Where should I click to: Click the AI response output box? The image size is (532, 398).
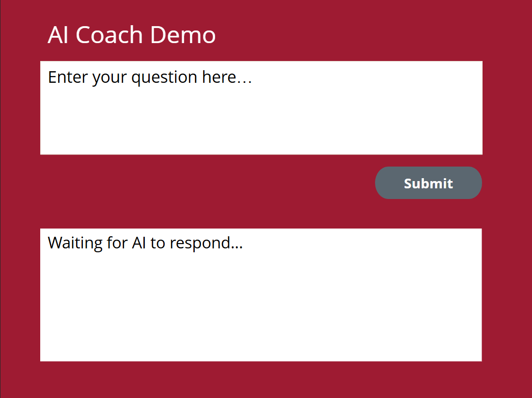pos(261,295)
